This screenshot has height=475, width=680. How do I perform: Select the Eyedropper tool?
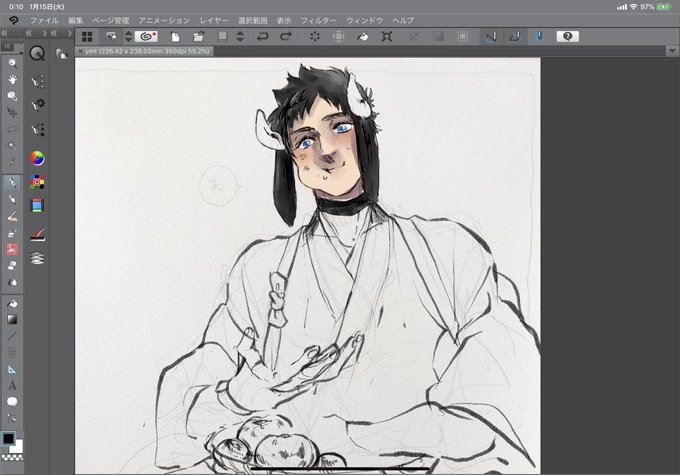12,163
